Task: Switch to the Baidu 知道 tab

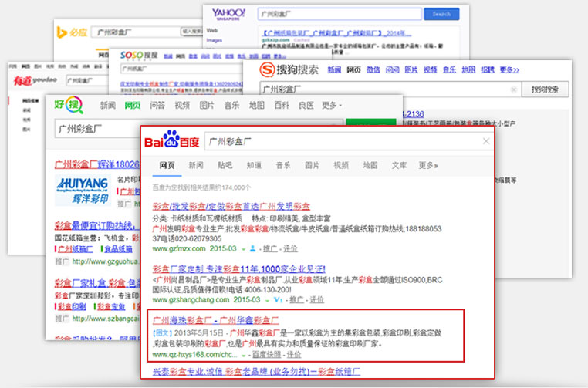Action: pyautogui.click(x=254, y=165)
